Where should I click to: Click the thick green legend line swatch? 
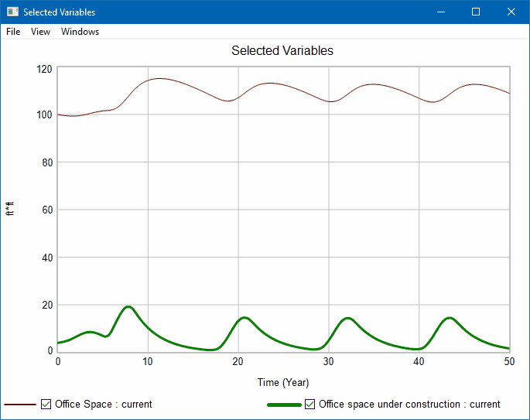pyautogui.click(x=283, y=405)
